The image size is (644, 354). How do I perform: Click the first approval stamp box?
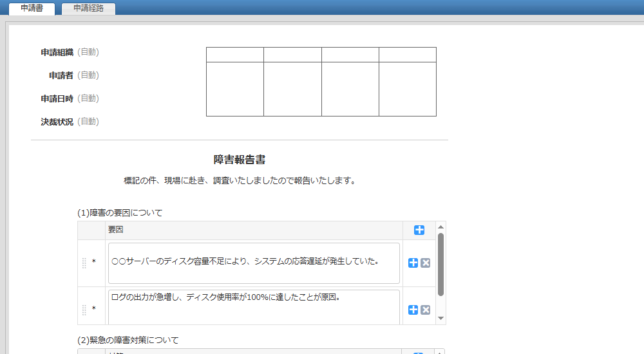point(235,89)
